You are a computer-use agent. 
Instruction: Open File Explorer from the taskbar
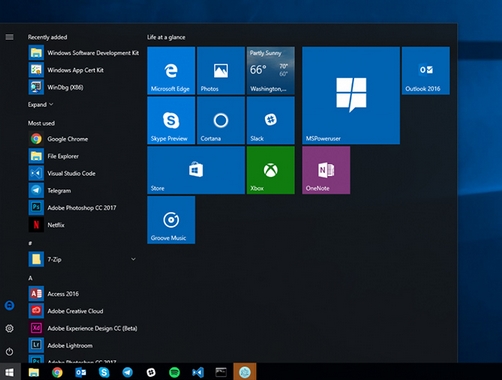pos(34,372)
